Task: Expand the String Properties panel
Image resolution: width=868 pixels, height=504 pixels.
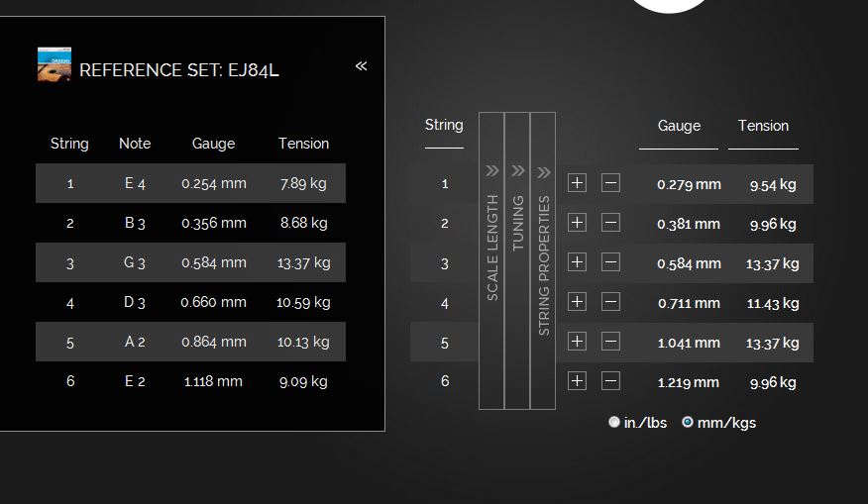Action: [543, 260]
